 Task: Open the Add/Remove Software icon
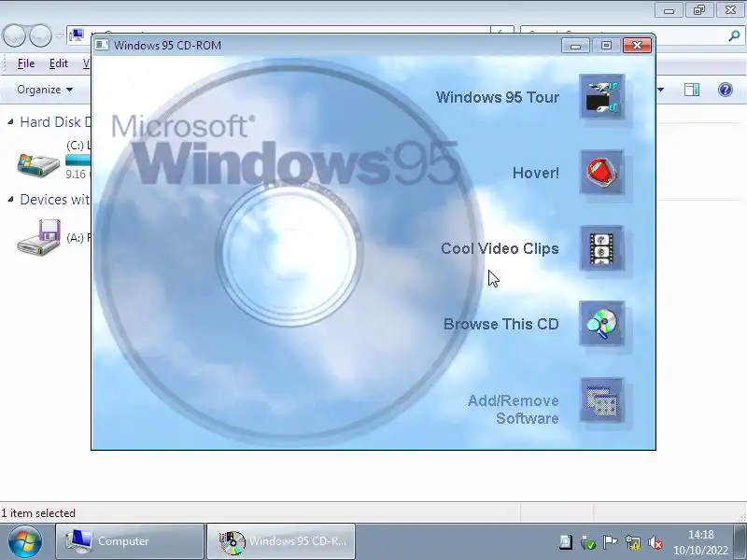pyautogui.click(x=602, y=400)
